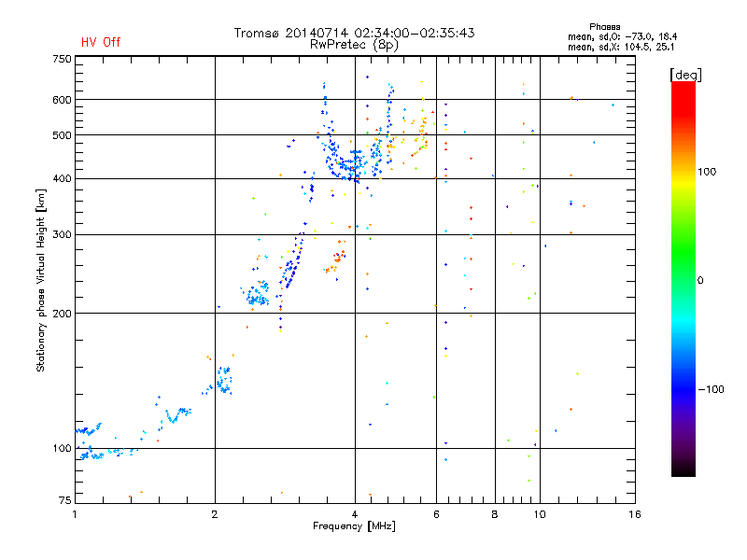
Task: Click the 'RwPretec (8p)' subtitle
Action: tap(354, 45)
